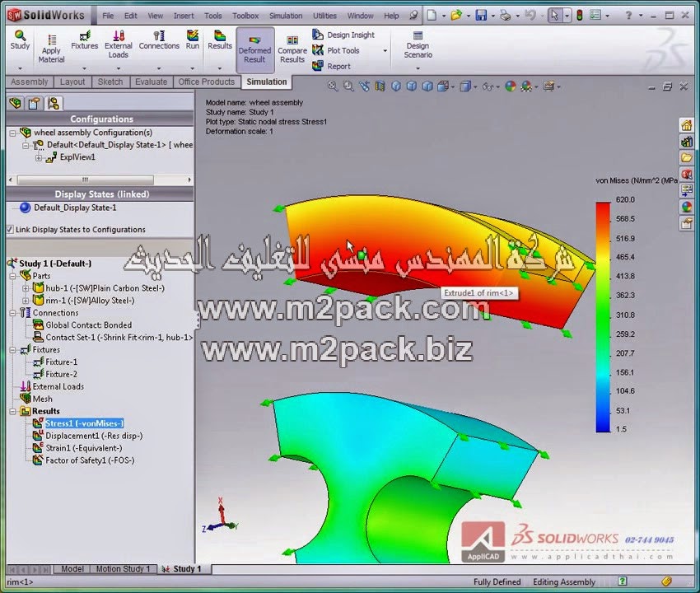Screen dimensions: 700x593
Task: Open the ConfigurationManager tab icon
Action: (54, 104)
